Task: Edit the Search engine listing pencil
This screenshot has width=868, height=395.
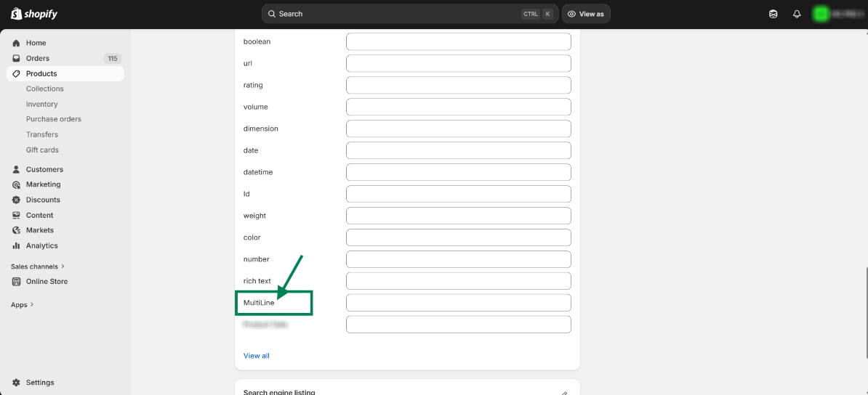Action: 564,392
